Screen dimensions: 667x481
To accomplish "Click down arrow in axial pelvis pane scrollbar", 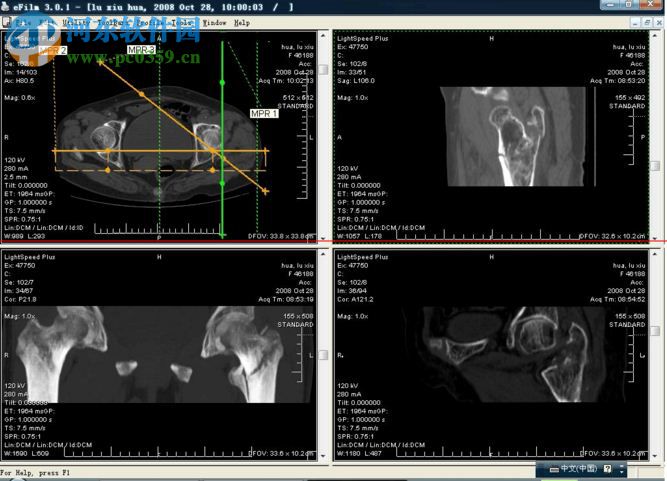I will pos(323,238).
